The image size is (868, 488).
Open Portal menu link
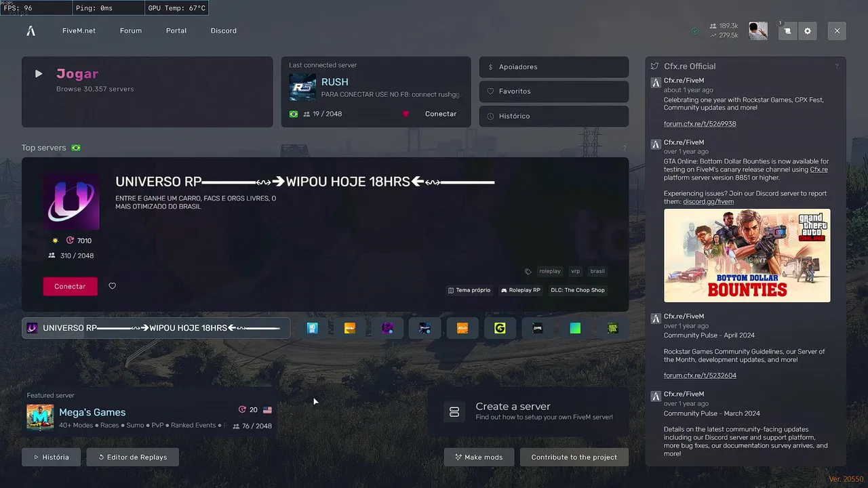tap(176, 30)
